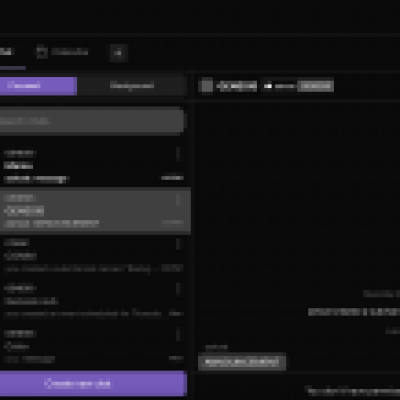The width and height of the screenshot is (400, 400).
Task: Open the three-dot menu of the third chat item
Action: click(x=178, y=244)
